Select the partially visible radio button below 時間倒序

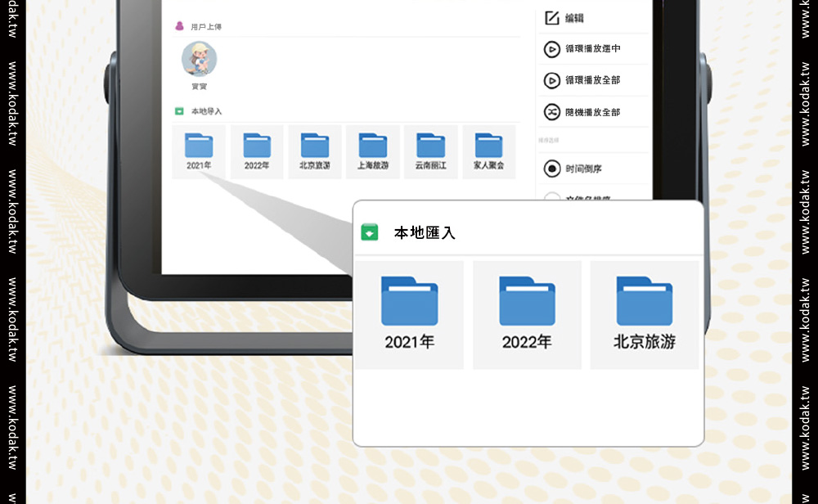(x=552, y=197)
